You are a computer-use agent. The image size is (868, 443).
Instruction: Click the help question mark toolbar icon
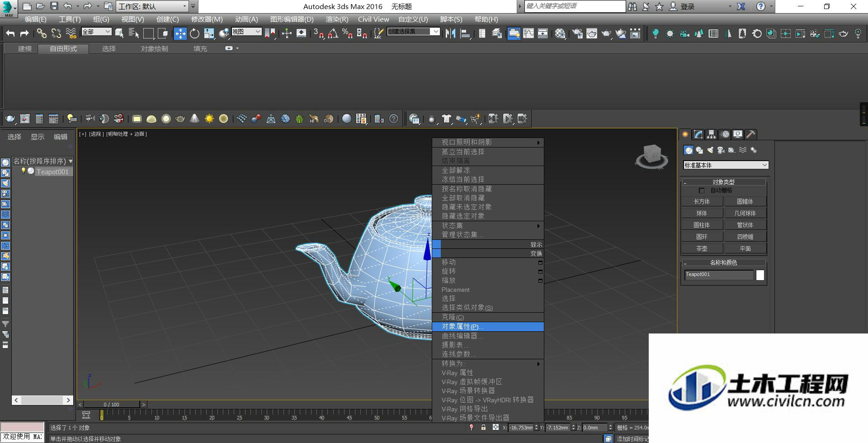click(394, 119)
